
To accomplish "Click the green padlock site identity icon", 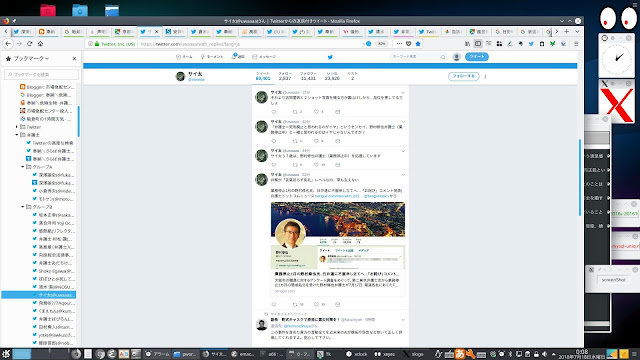I will coord(97,44).
